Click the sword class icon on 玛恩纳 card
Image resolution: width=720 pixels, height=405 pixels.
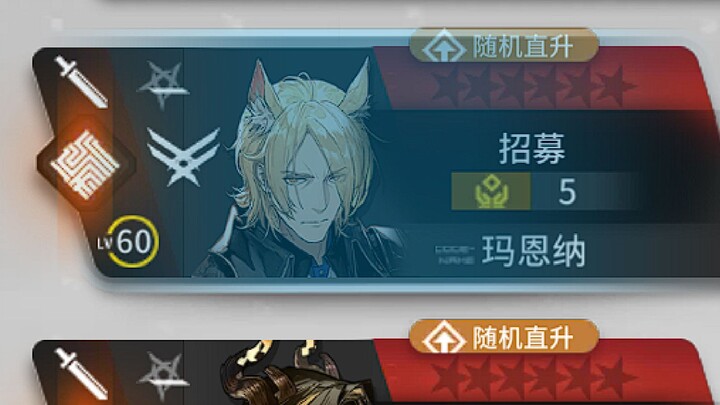[81, 82]
